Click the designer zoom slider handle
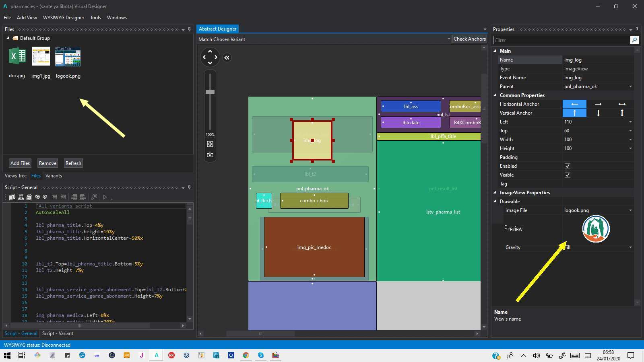 click(x=210, y=92)
